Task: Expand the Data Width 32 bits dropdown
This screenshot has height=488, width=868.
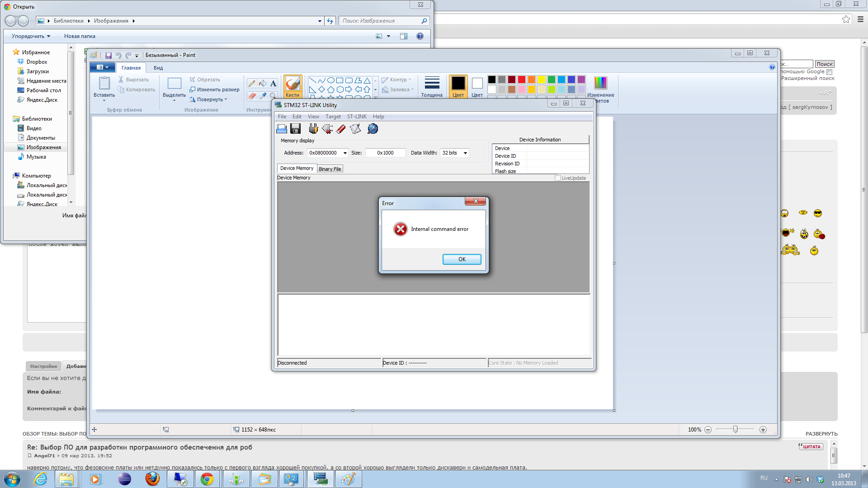Action: [x=465, y=153]
